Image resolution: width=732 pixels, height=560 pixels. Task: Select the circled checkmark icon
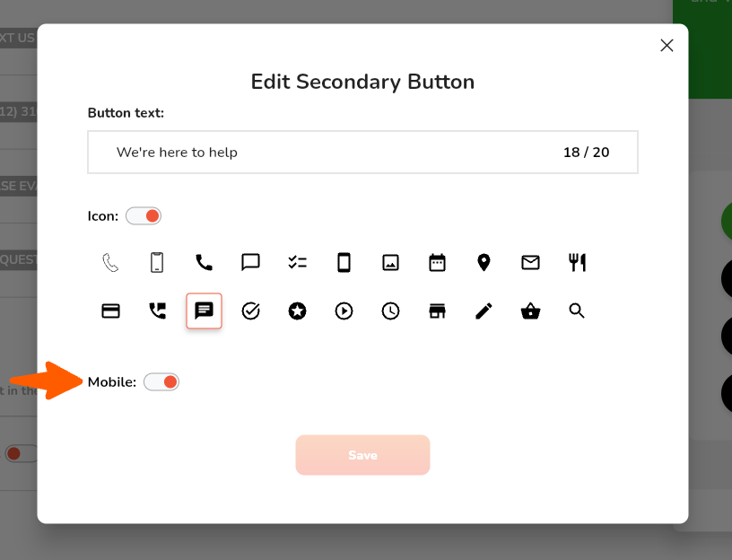250,311
